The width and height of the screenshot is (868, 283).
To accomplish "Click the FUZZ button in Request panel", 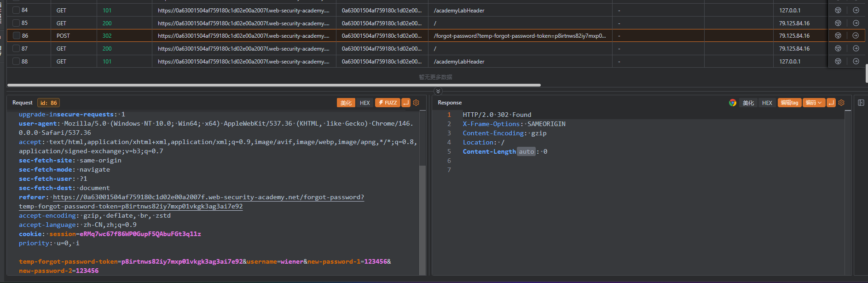I will [388, 103].
